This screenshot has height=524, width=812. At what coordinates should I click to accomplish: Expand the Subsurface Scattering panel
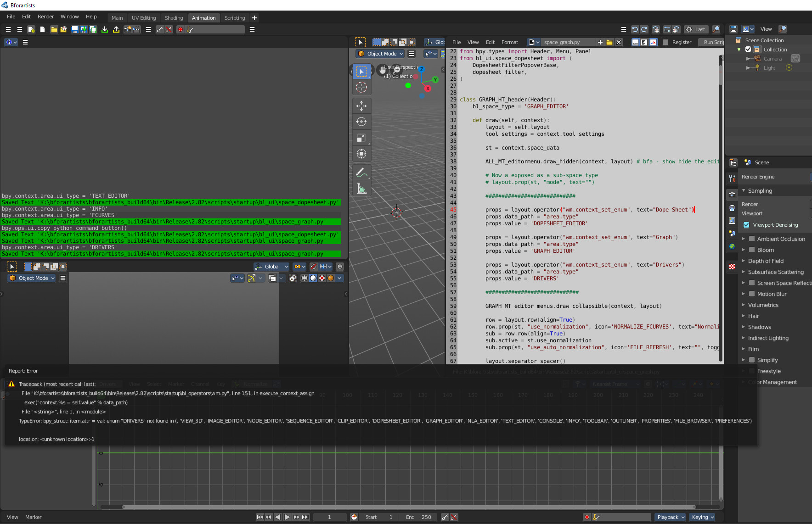tap(776, 272)
